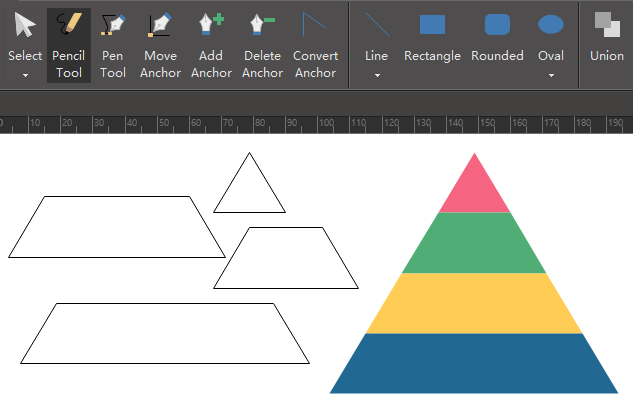Choose the Pen Tool
This screenshot has width=633, height=404.
pyautogui.click(x=113, y=45)
